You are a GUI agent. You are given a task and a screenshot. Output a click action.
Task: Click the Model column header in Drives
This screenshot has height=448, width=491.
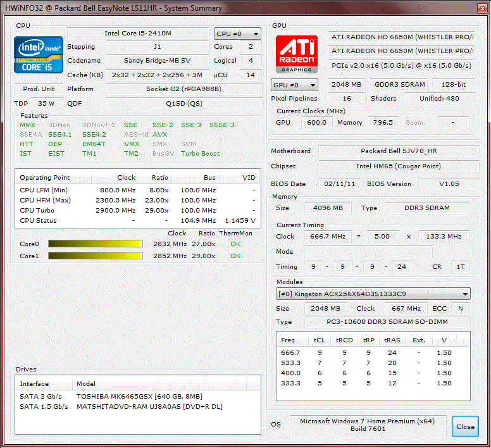pyautogui.click(x=159, y=384)
